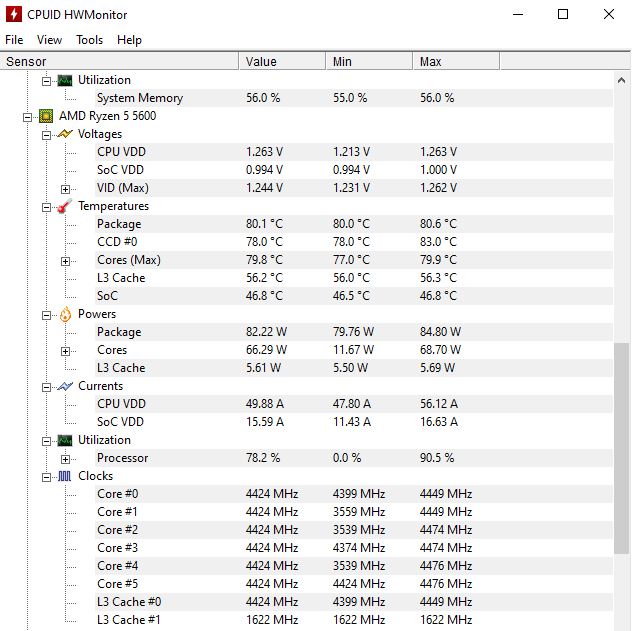The width and height of the screenshot is (632, 631).
Task: Select the Core #4 clock row
Action: coord(354,566)
